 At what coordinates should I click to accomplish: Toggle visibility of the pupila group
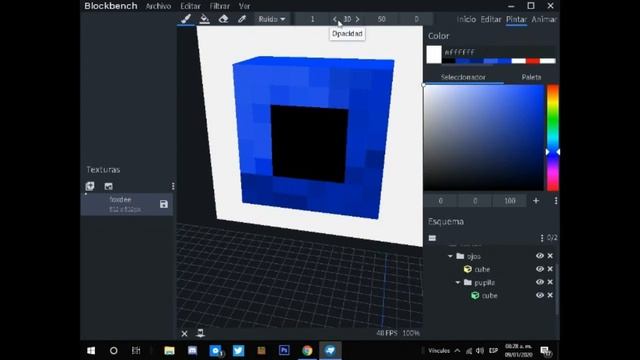click(540, 282)
